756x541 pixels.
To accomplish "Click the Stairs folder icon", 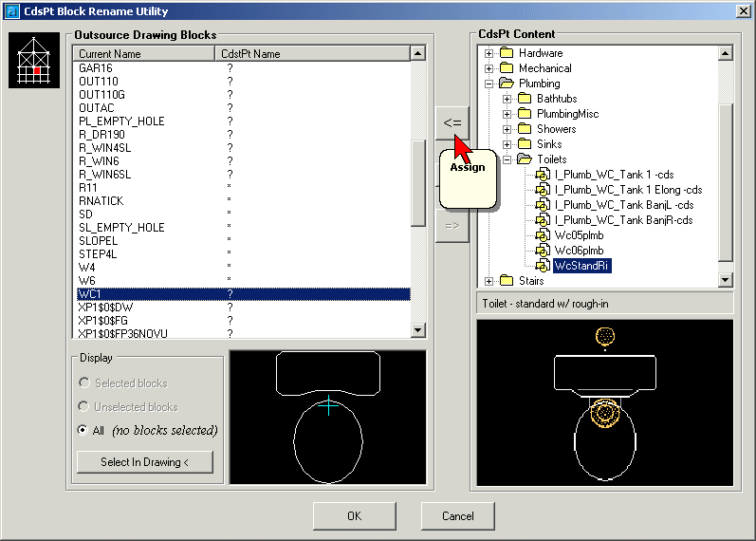I will pyautogui.click(x=507, y=280).
